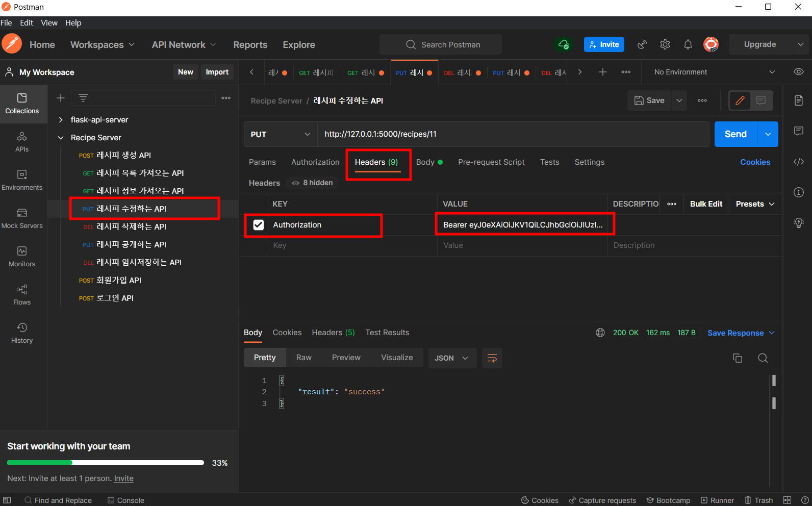The image size is (812, 506).
Task: Open Monitors in the sidebar
Action: pos(22,257)
